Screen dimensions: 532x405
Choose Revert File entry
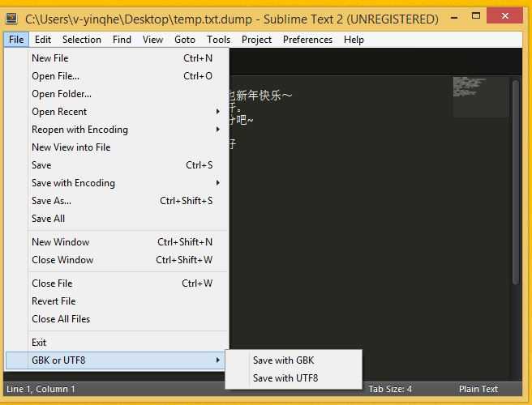click(x=117, y=301)
